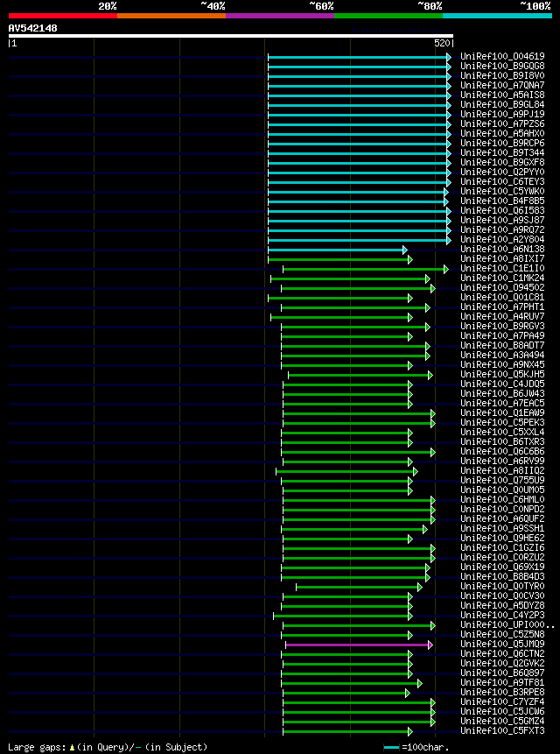Viewport: 560px width, 754px height.
Task: Open the UniRef100_A9PJ19 hit label
Action: 502,114
